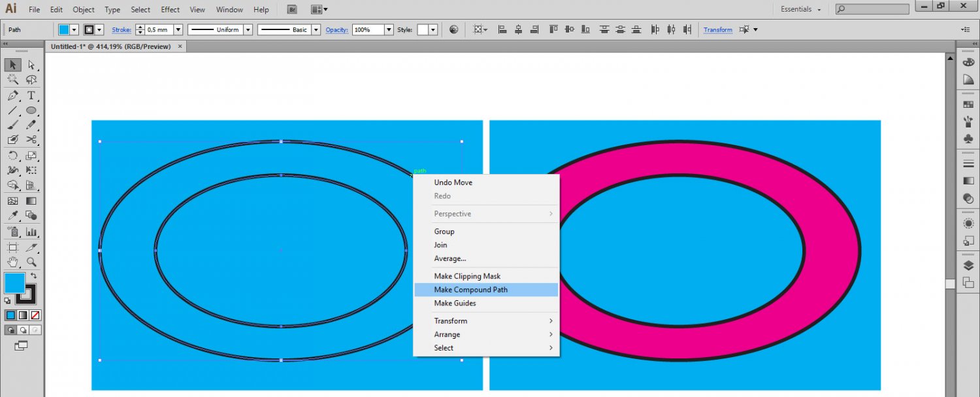Swap fill and stroke arrow
980x397 pixels.
click(x=34, y=276)
